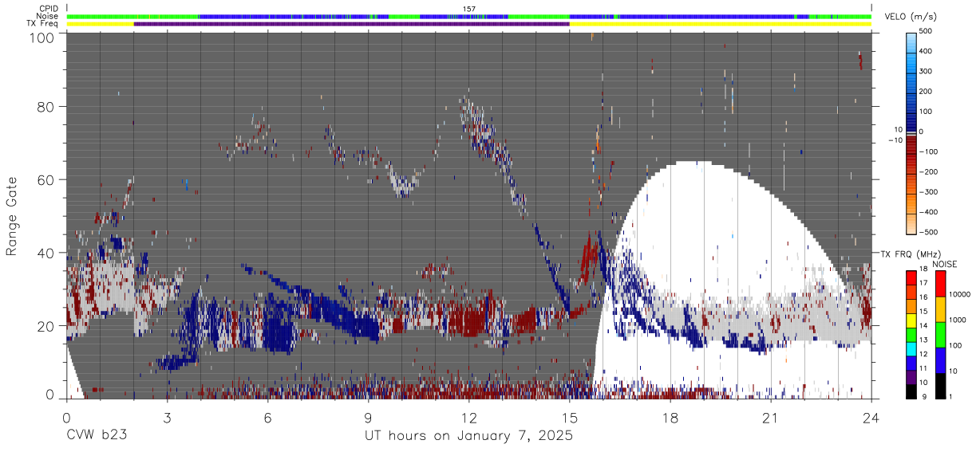The height and width of the screenshot is (452, 980).
Task: Click the 300 label on velocity colorbar
Action: [x=927, y=71]
